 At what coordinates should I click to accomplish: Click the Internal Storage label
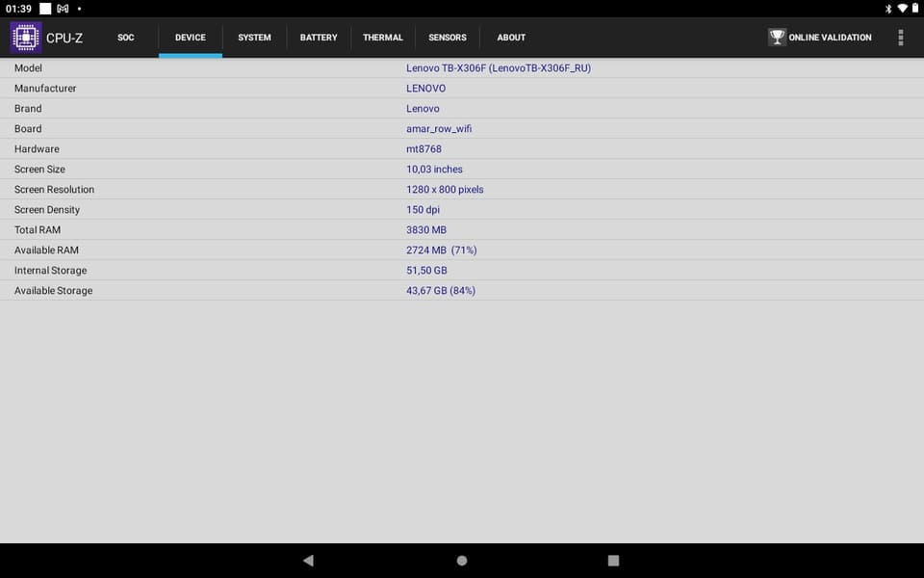point(50,270)
